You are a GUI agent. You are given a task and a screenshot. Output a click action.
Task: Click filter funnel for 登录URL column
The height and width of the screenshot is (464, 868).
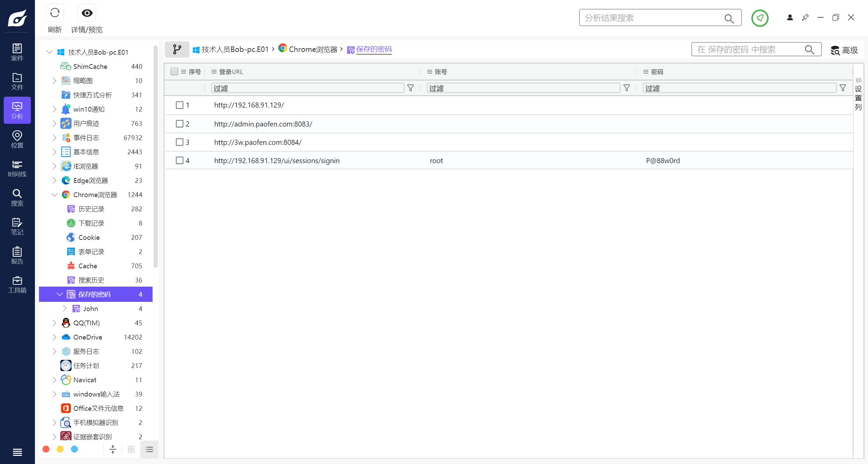[x=410, y=88]
